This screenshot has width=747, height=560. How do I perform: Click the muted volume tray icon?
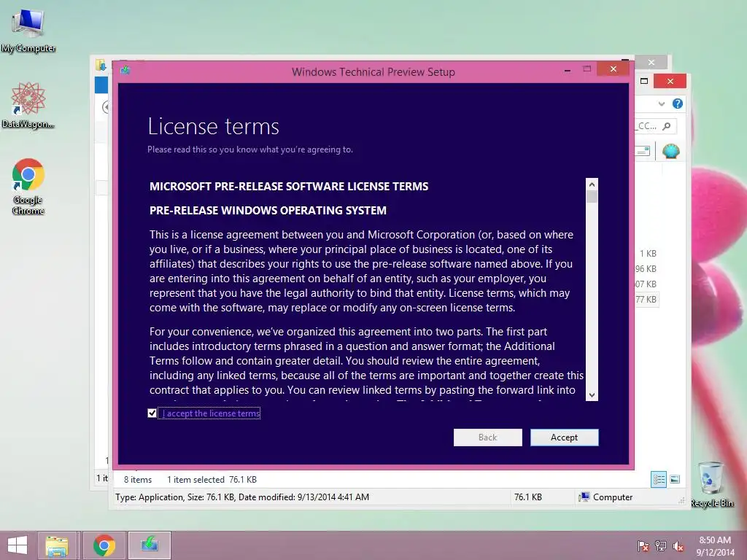(678, 546)
